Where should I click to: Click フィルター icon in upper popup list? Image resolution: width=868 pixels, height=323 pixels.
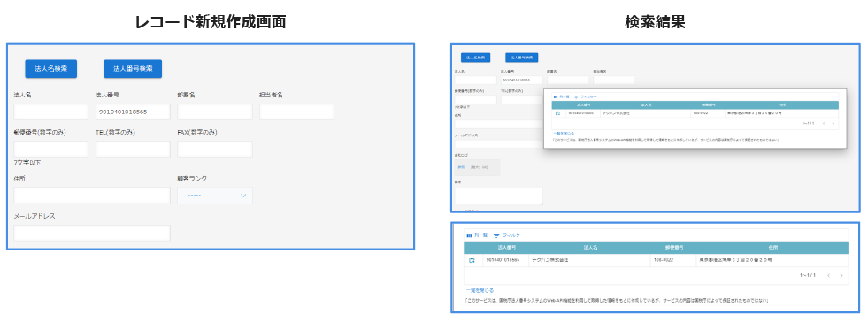coord(576,97)
